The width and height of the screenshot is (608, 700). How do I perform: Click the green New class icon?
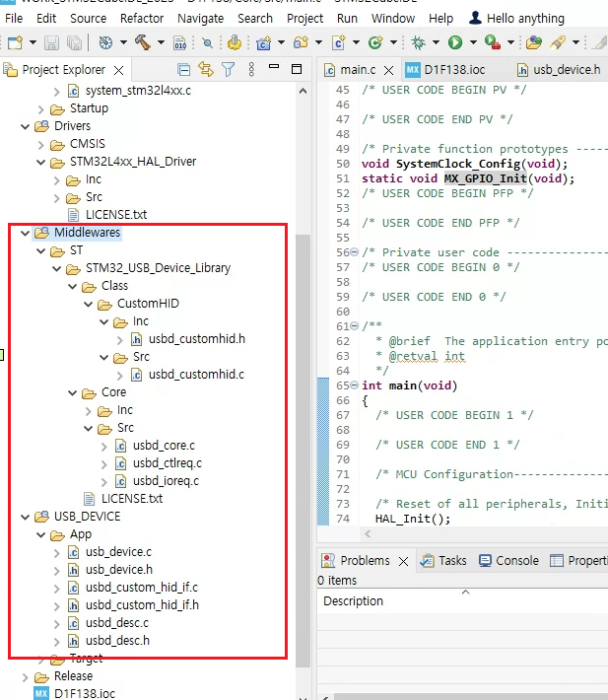click(375, 42)
